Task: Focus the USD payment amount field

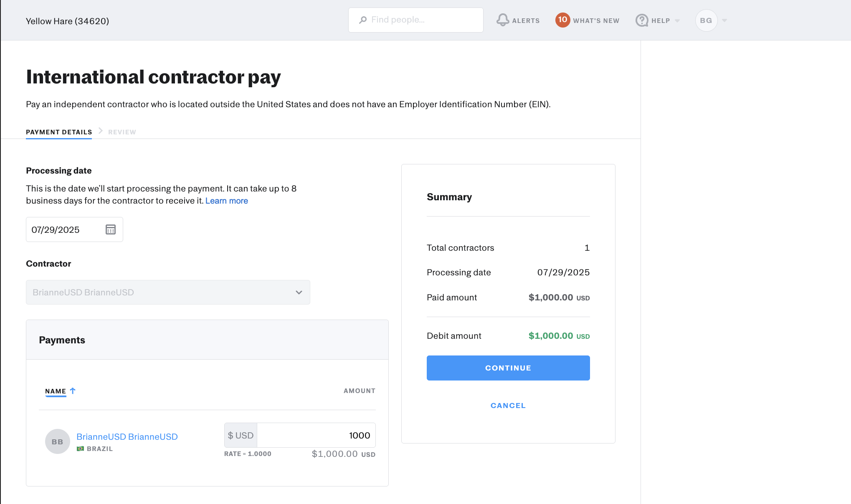Action: (316, 435)
